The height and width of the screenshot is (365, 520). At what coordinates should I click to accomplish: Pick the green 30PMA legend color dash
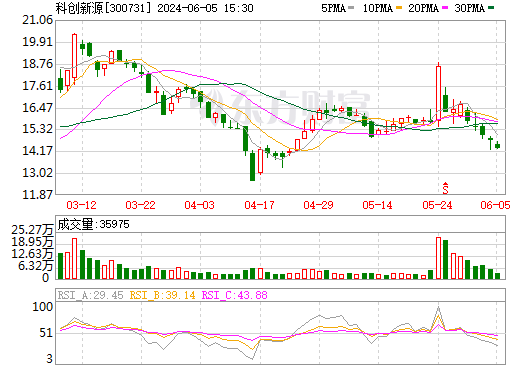491,8
